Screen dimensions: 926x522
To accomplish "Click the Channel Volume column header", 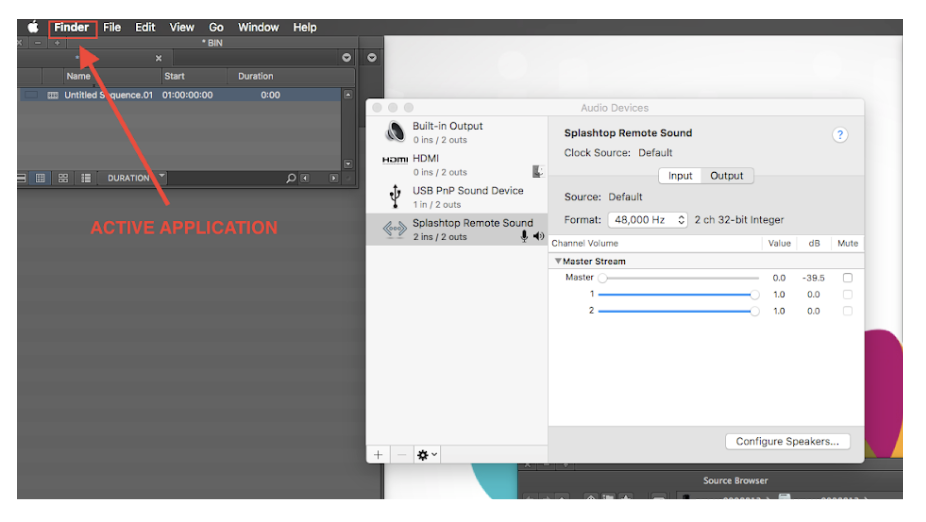I will click(585, 243).
